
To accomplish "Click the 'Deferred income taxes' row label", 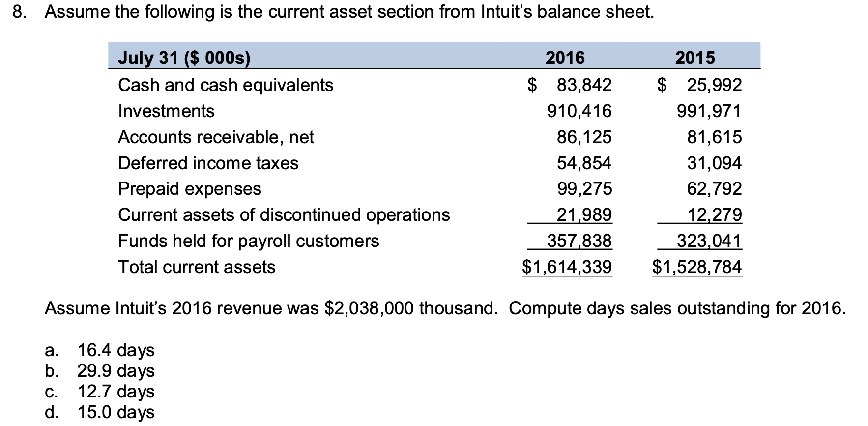I will (x=208, y=163).
